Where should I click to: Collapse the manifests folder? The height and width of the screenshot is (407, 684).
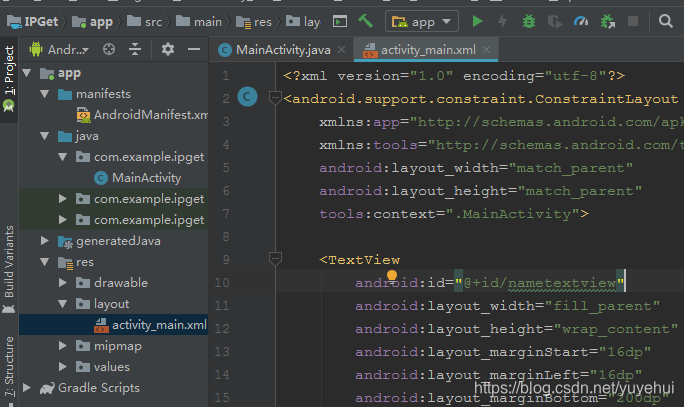44,94
